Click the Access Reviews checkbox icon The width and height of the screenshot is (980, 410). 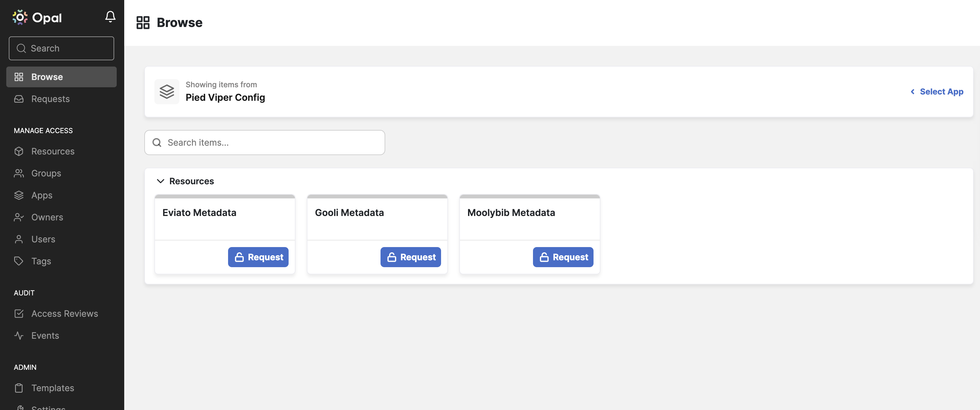tap(19, 314)
